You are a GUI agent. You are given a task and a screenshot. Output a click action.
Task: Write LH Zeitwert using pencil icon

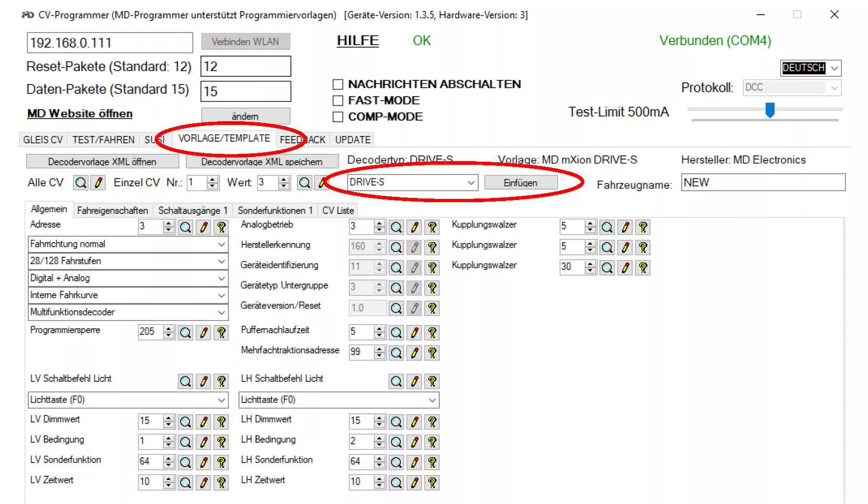[415, 482]
